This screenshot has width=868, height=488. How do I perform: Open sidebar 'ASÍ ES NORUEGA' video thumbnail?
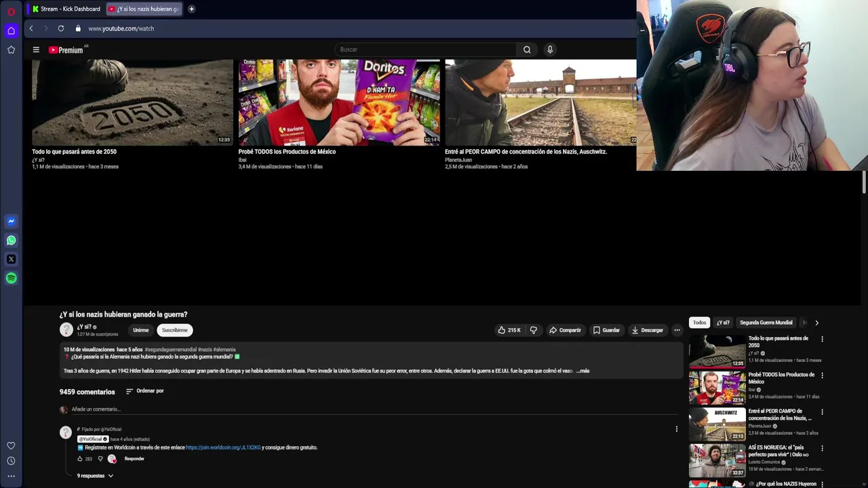717,461
